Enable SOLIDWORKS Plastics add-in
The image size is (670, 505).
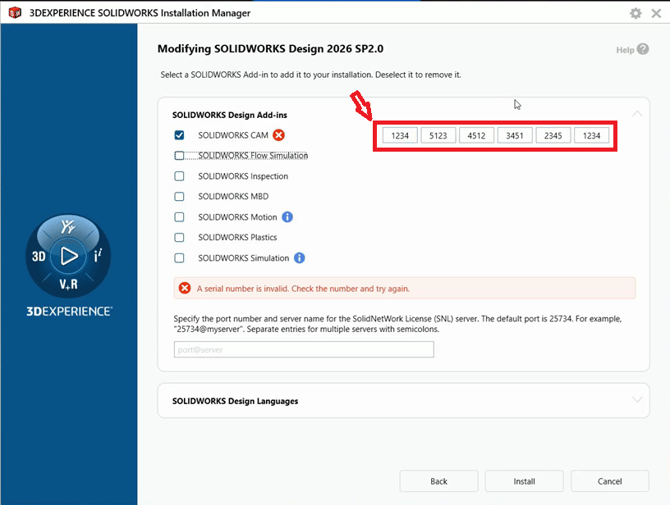pyautogui.click(x=179, y=238)
